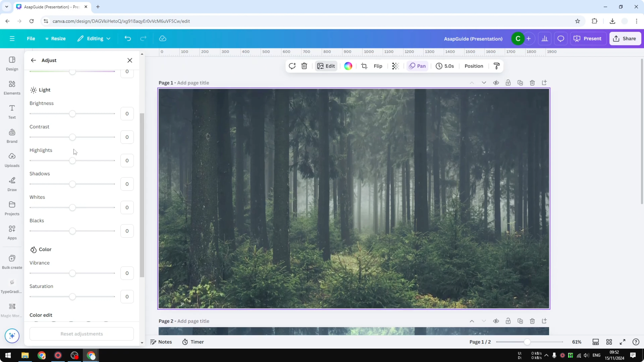Lock Page 1 using the padlock icon
The image size is (644, 362).
[508, 83]
